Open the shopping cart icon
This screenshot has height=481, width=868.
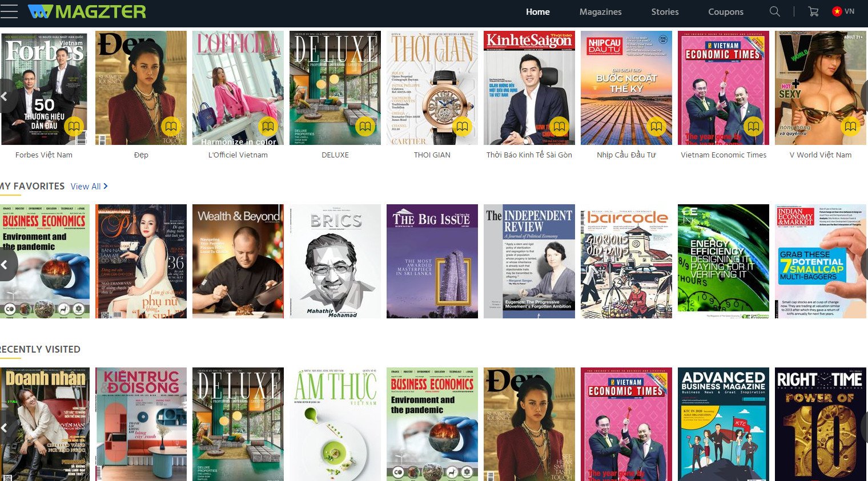[813, 11]
